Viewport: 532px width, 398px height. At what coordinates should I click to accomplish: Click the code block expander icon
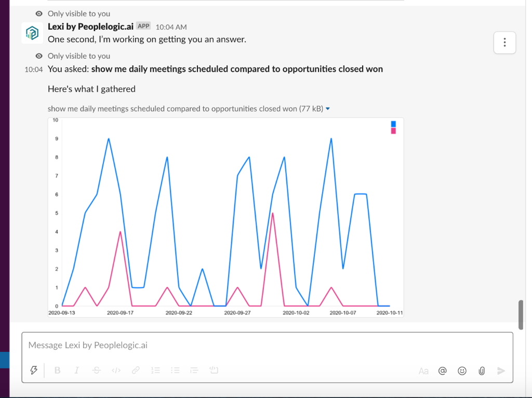214,370
